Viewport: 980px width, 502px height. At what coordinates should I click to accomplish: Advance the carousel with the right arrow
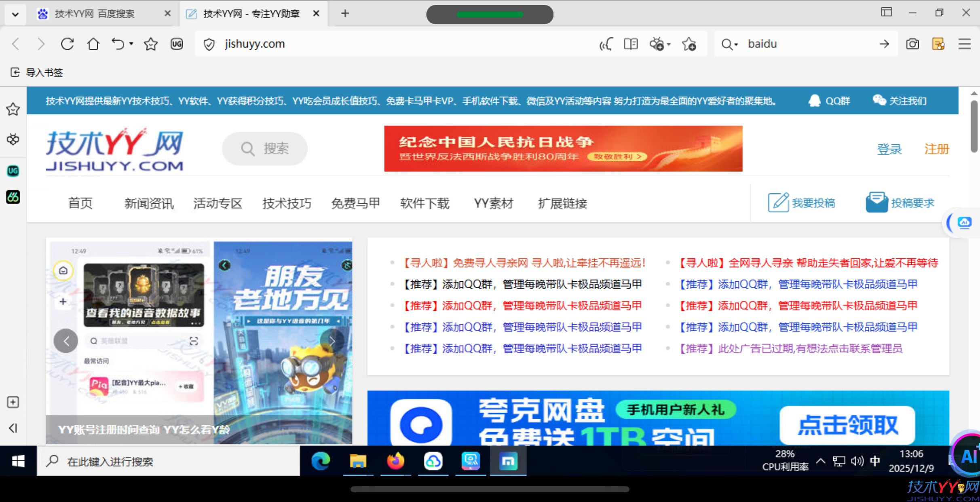(332, 341)
